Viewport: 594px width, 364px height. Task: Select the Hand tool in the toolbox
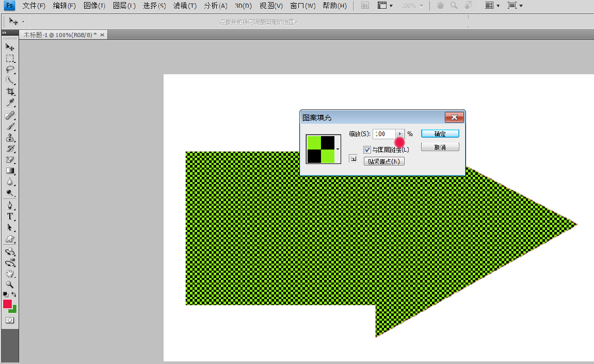(x=10, y=274)
